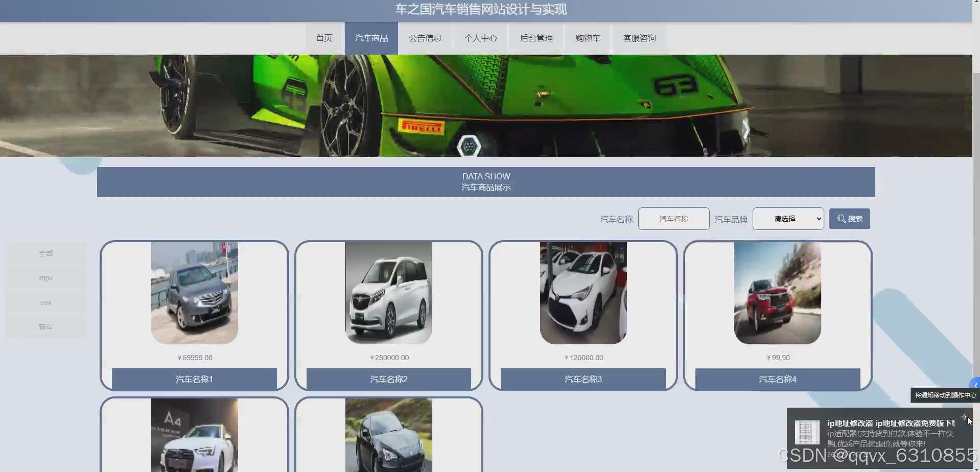Click the price ¥280000.00

coord(389,358)
